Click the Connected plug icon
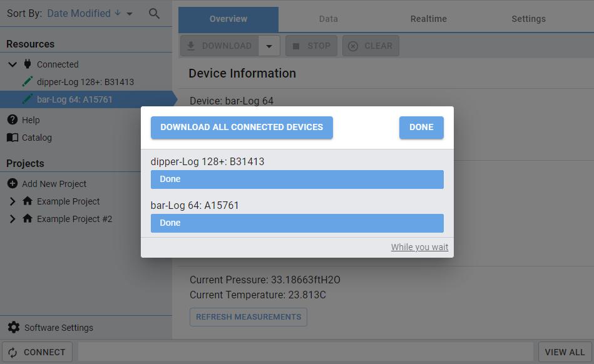The height and width of the screenshot is (364, 594). 28,64
